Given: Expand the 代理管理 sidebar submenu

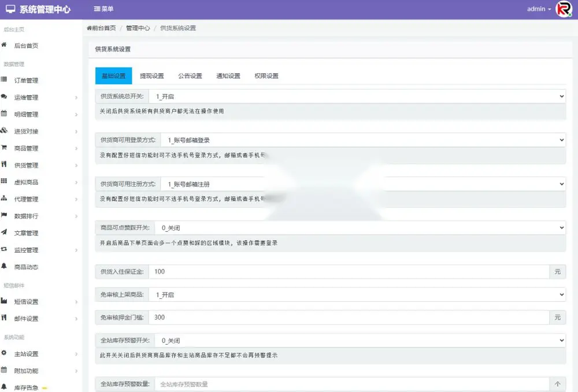Looking at the screenshot, I should pyautogui.click(x=76, y=199).
